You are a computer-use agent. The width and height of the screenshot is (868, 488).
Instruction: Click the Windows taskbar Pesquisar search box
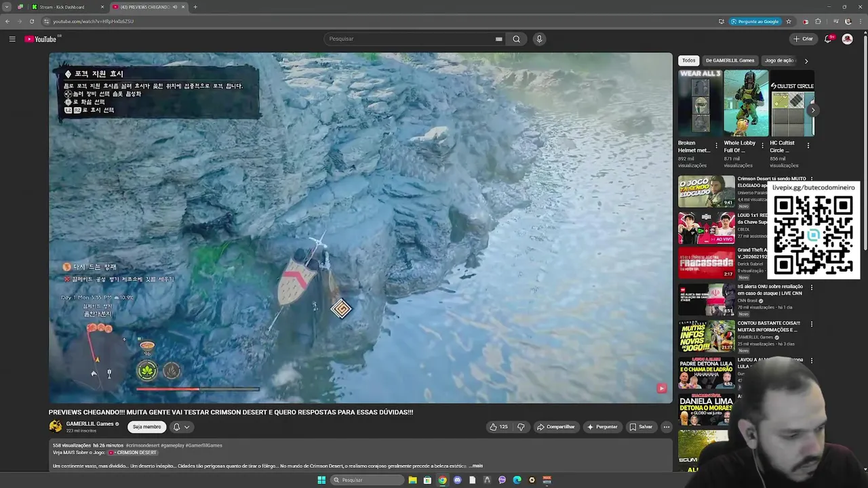point(368,480)
